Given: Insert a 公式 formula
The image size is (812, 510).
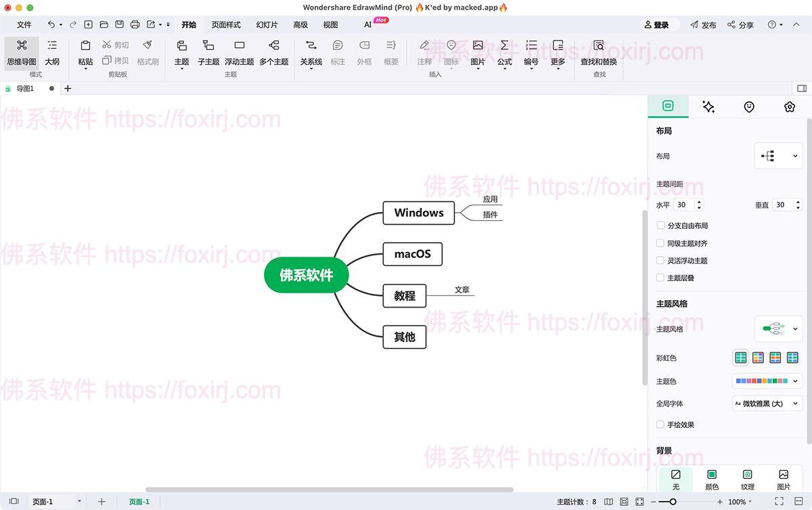Looking at the screenshot, I should coord(504,54).
